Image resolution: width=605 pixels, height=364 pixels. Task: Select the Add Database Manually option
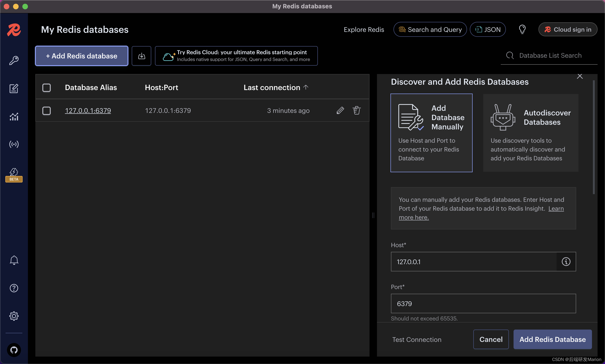(x=431, y=133)
